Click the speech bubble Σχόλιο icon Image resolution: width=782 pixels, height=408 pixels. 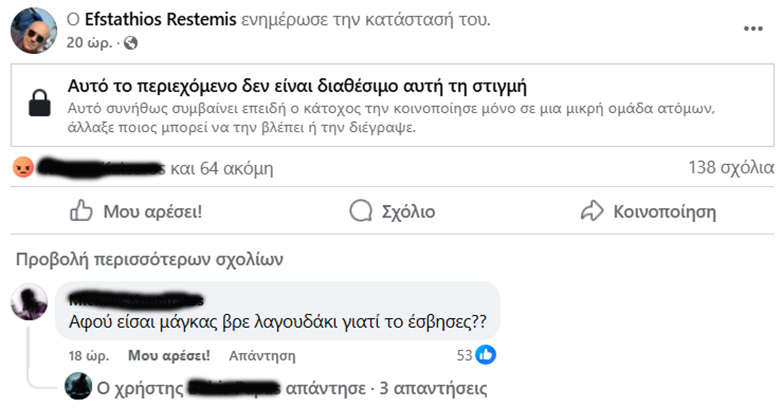pos(361,211)
